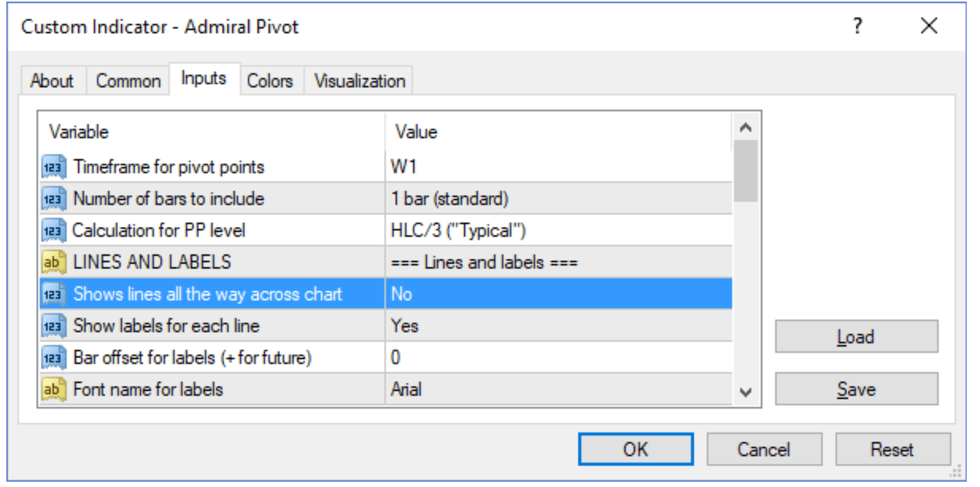Image resolution: width=980 pixels, height=487 pixels.
Task: Switch to the Common tab
Action: [128, 81]
